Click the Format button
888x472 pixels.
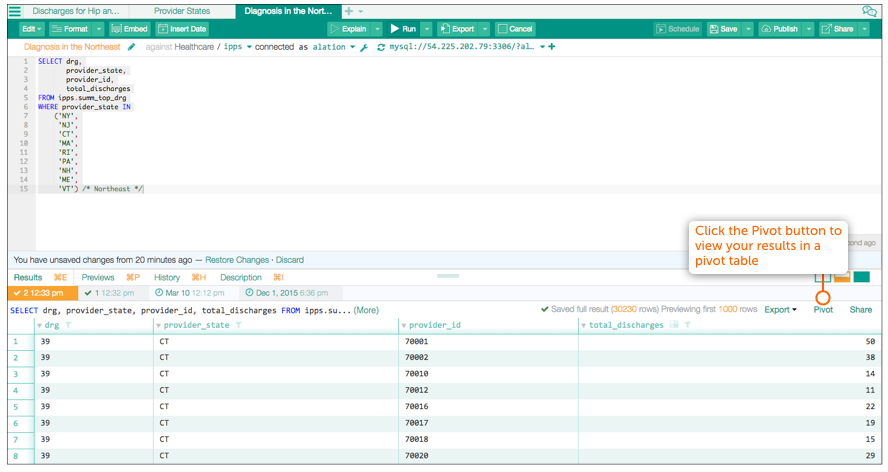pyautogui.click(x=70, y=29)
